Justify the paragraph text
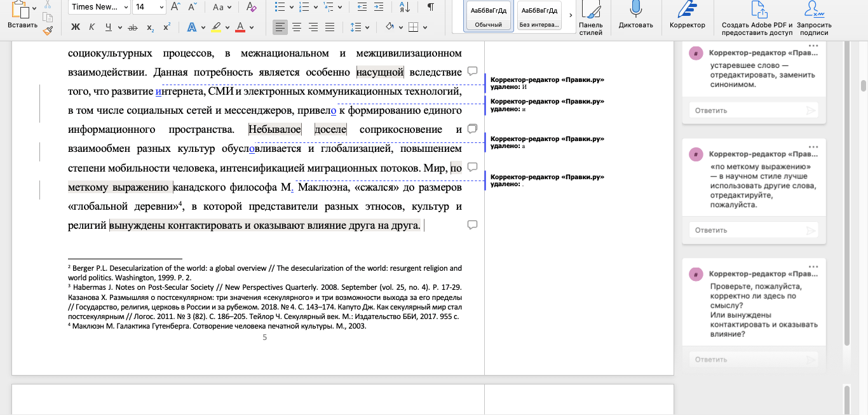The width and height of the screenshot is (868, 415). tap(330, 27)
